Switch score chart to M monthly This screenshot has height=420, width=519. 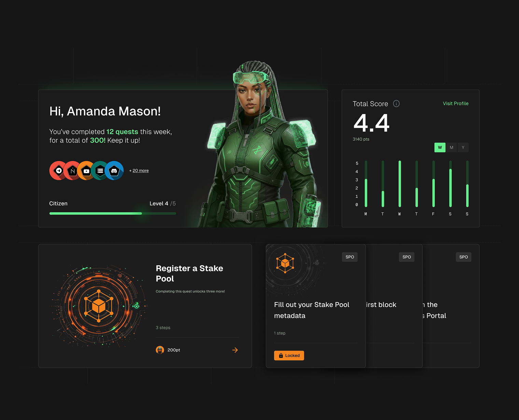451,148
